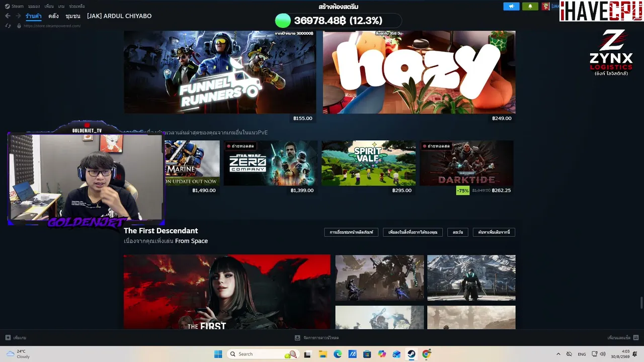Click the ฿249.00 price of hozy
This screenshot has height=362, width=644.
coord(502,119)
